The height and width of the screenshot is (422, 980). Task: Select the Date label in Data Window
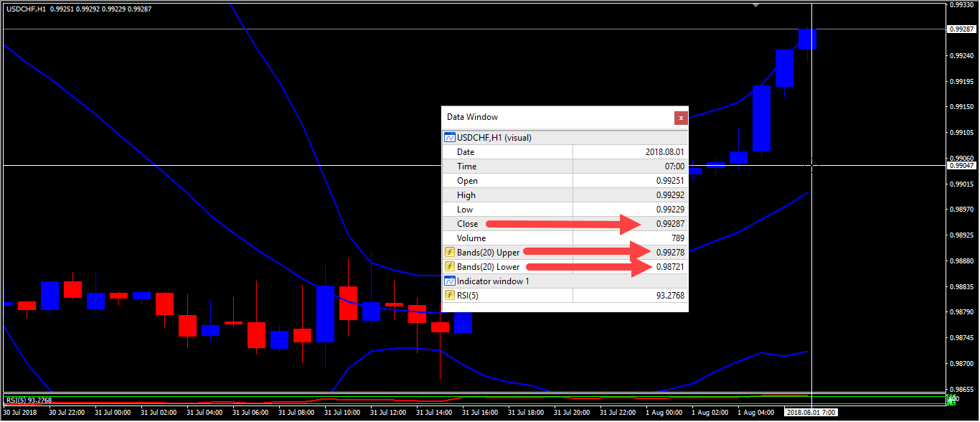click(466, 152)
